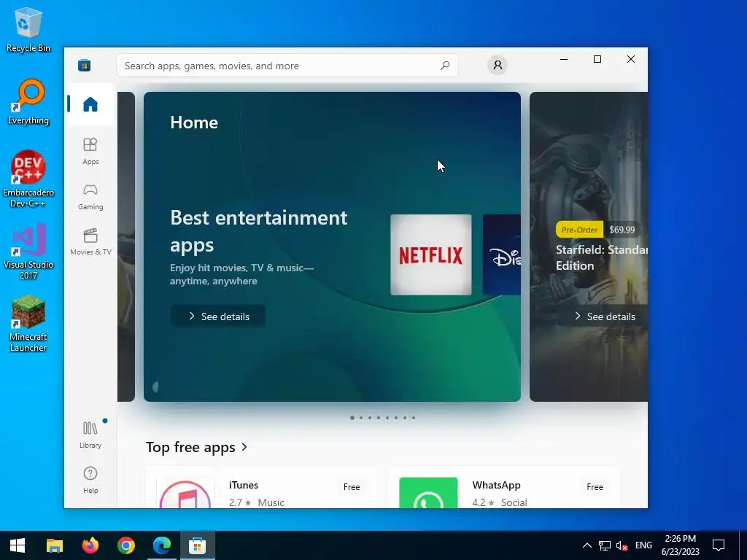The width and height of the screenshot is (747, 560).
Task: Open the Home tab in Store sidebar
Action: pos(90,104)
